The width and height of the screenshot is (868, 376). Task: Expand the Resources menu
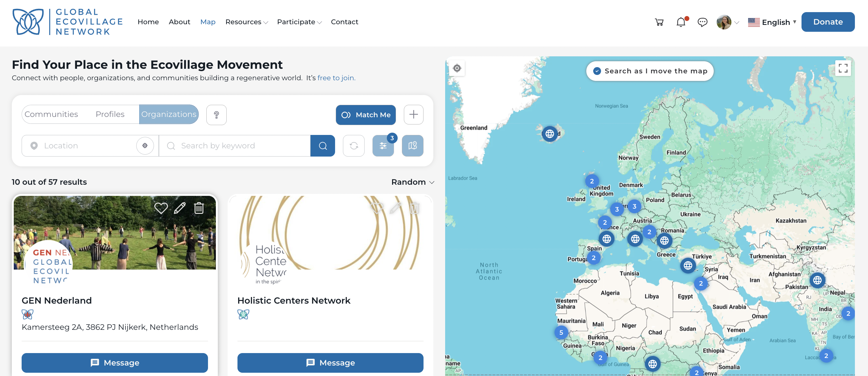[x=247, y=22]
